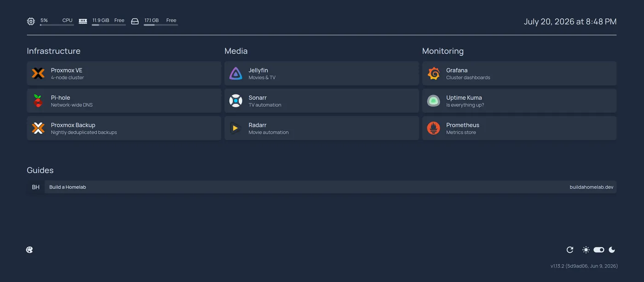Click the disk drive icon
Screen dimensions: 644x282
(135, 21)
